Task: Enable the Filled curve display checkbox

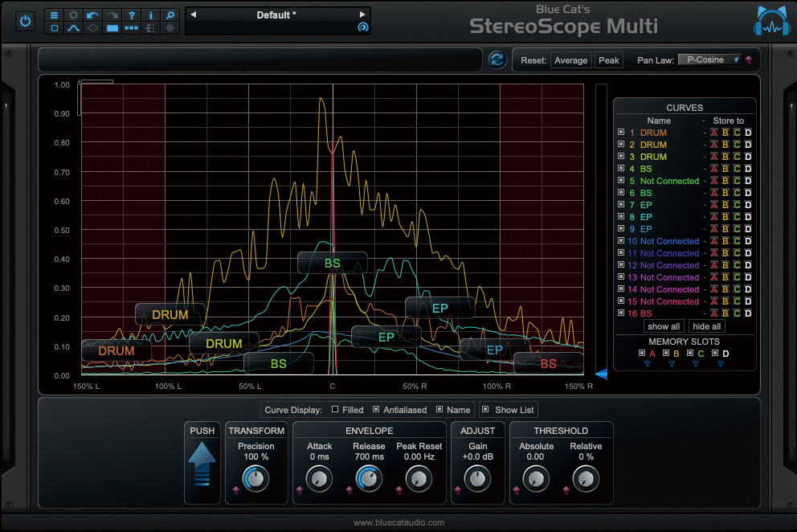Action: [x=335, y=409]
